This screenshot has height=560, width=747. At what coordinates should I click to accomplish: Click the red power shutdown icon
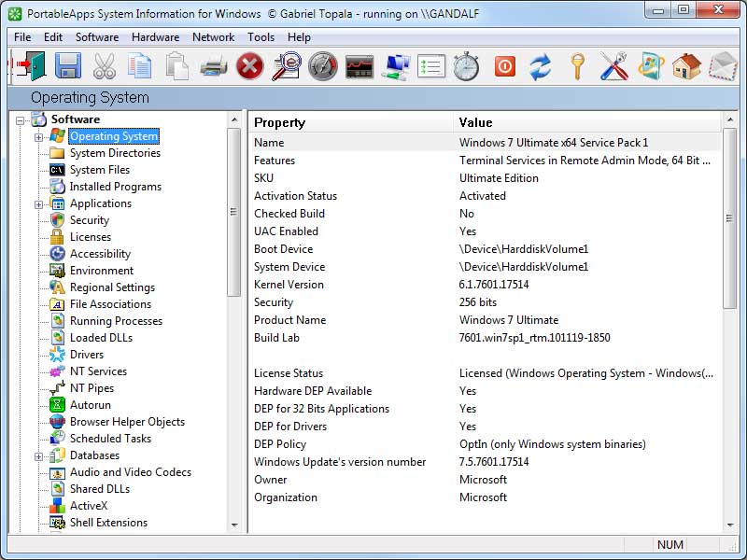click(504, 66)
